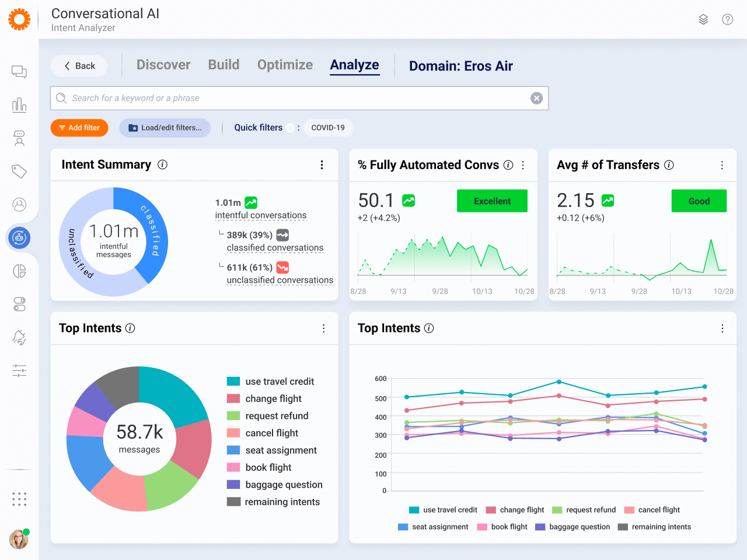This screenshot has height=560, width=747.
Task: Open the tag icon in sidebar
Action: [19, 171]
